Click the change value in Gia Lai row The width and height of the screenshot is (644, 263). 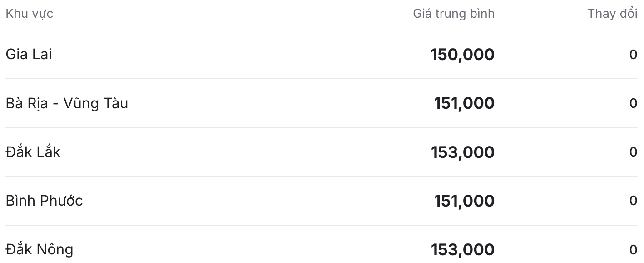633,55
